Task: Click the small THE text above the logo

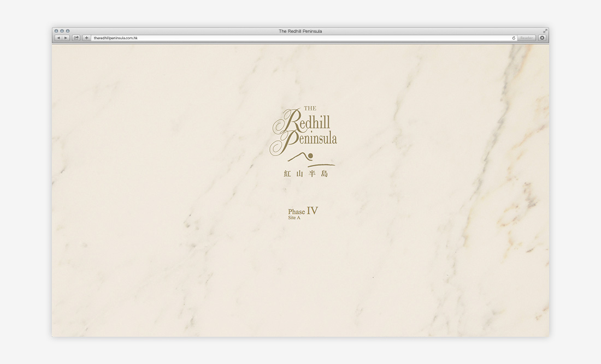Action: (x=309, y=109)
